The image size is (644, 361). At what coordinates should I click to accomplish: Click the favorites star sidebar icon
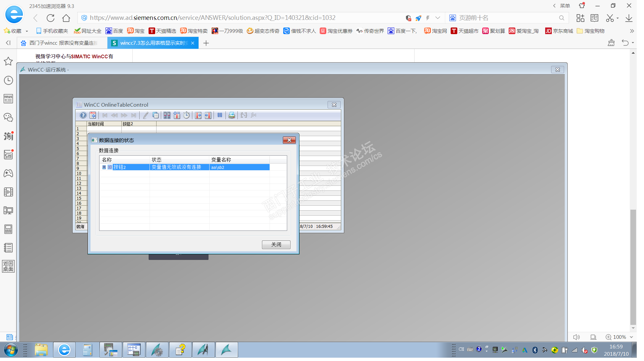(8, 61)
